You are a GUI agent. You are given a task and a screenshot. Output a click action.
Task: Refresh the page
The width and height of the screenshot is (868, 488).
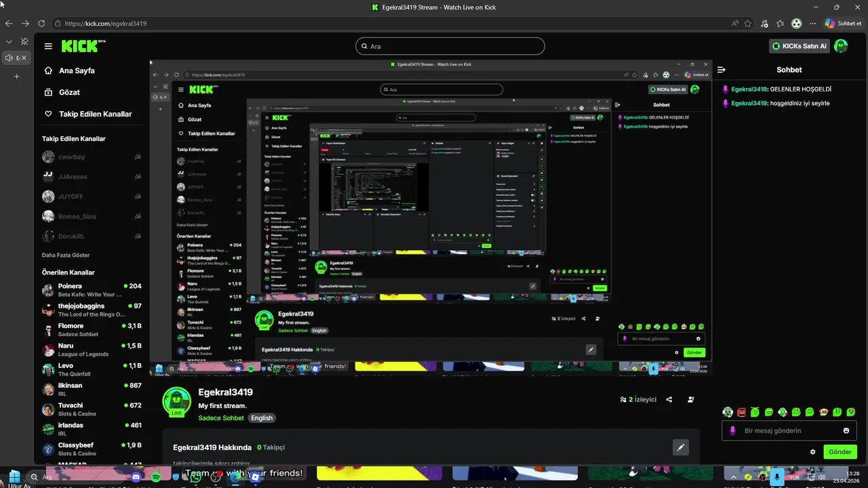click(41, 23)
